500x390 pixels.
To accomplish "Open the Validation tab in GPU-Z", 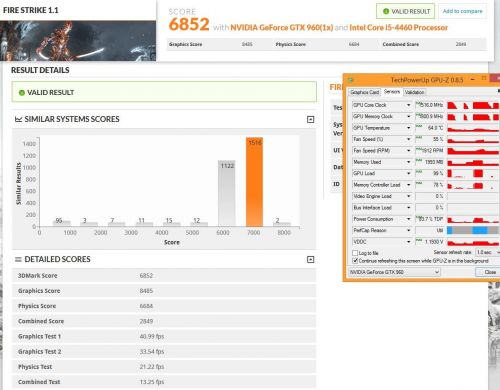I will tap(414, 92).
